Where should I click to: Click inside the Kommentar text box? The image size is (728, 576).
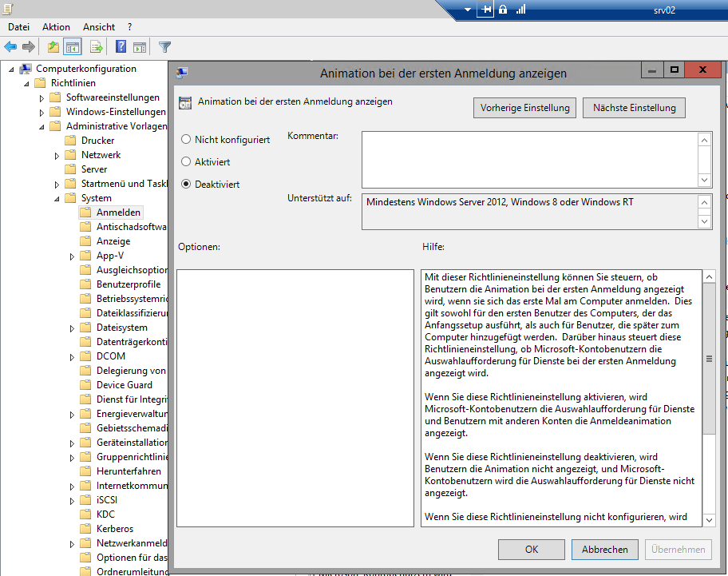pos(528,159)
